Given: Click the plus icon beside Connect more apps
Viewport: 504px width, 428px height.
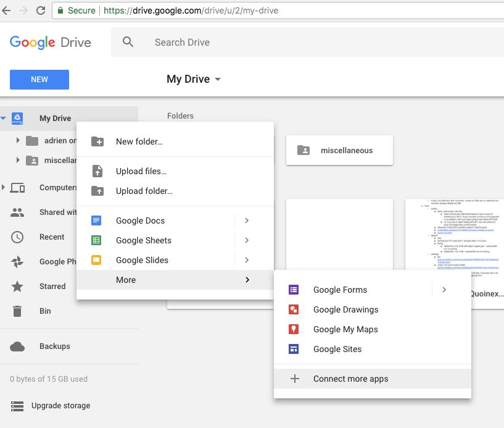Looking at the screenshot, I should point(295,379).
